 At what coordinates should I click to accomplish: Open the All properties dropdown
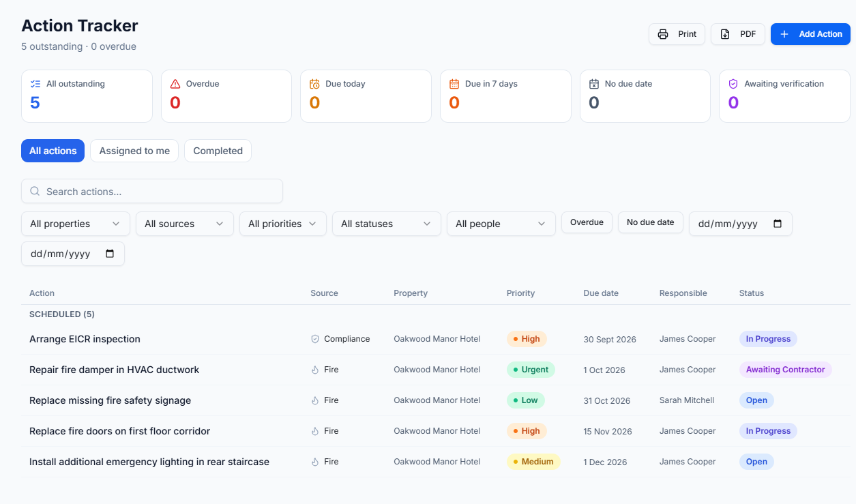tap(76, 224)
